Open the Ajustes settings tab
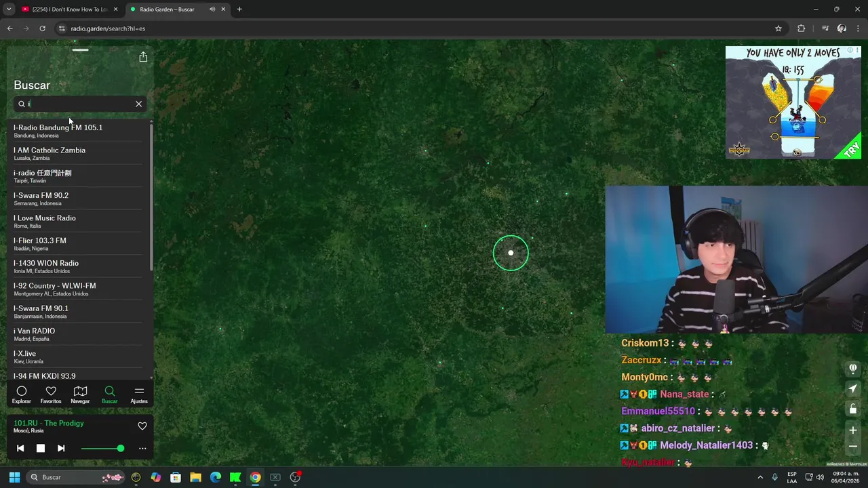Image resolution: width=868 pixels, height=488 pixels. coord(139,394)
